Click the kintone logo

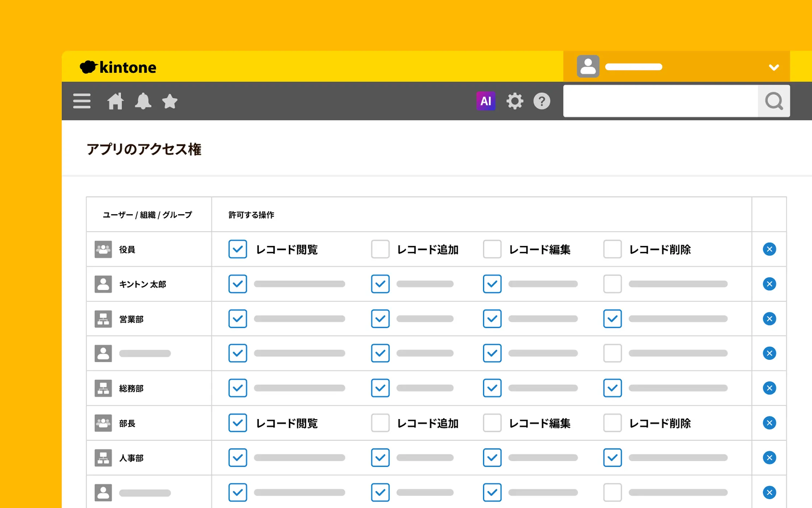(118, 67)
